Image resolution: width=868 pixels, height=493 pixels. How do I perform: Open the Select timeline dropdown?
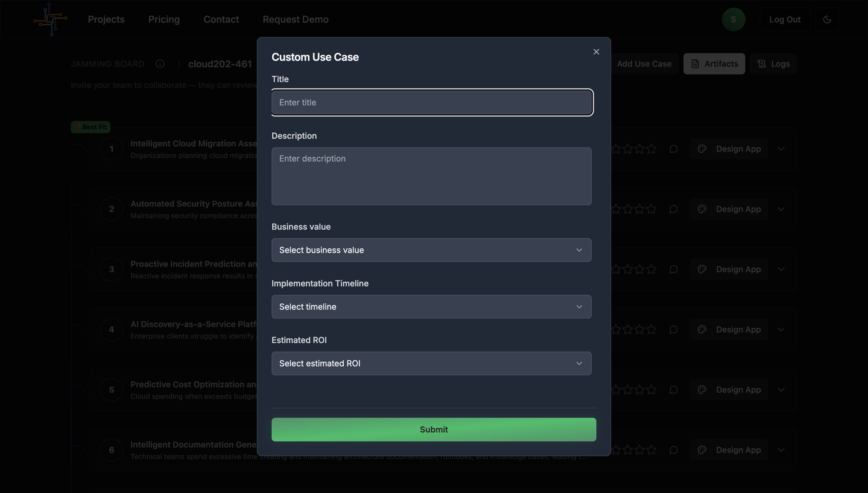(x=431, y=307)
